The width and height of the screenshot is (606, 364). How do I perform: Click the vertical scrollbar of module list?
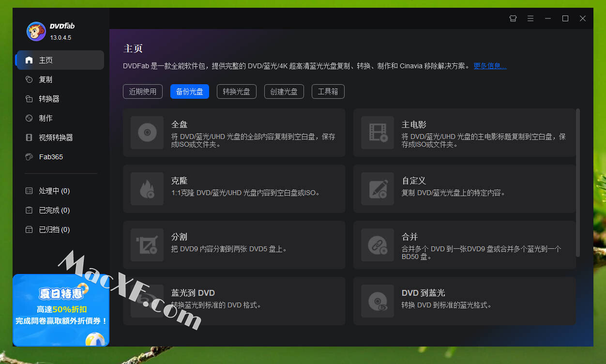pos(578,182)
